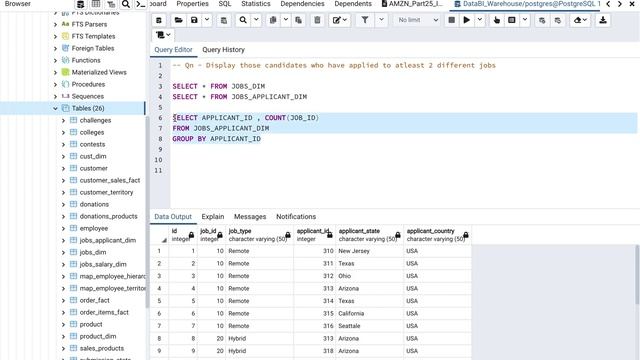Open the Edit pencil dropdown

coord(339,20)
